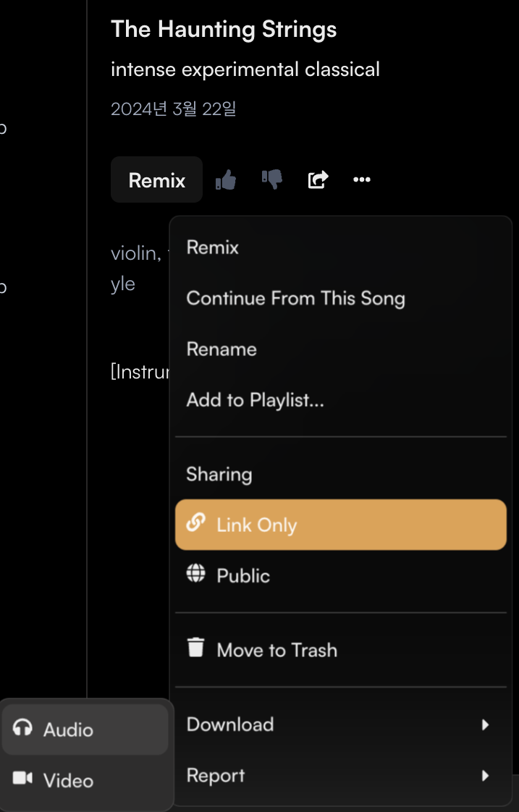
Task: Expand the Download submenu arrow
Action: (x=485, y=724)
